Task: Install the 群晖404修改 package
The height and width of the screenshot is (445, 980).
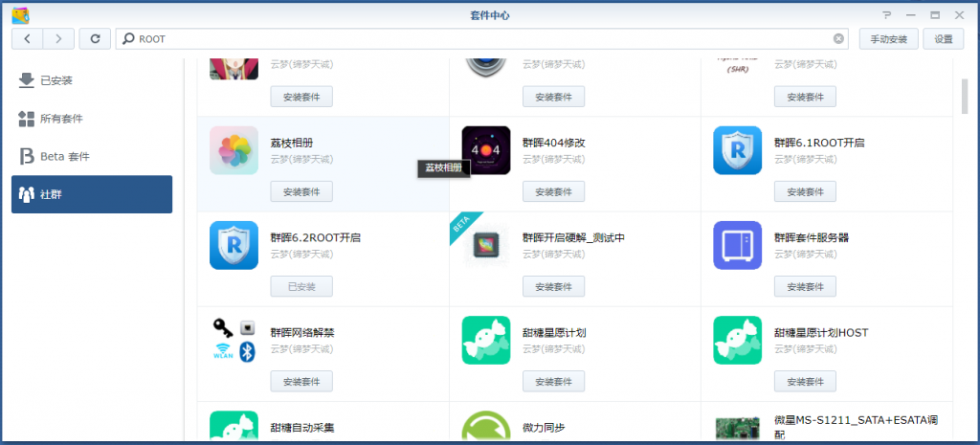Action: (x=553, y=191)
